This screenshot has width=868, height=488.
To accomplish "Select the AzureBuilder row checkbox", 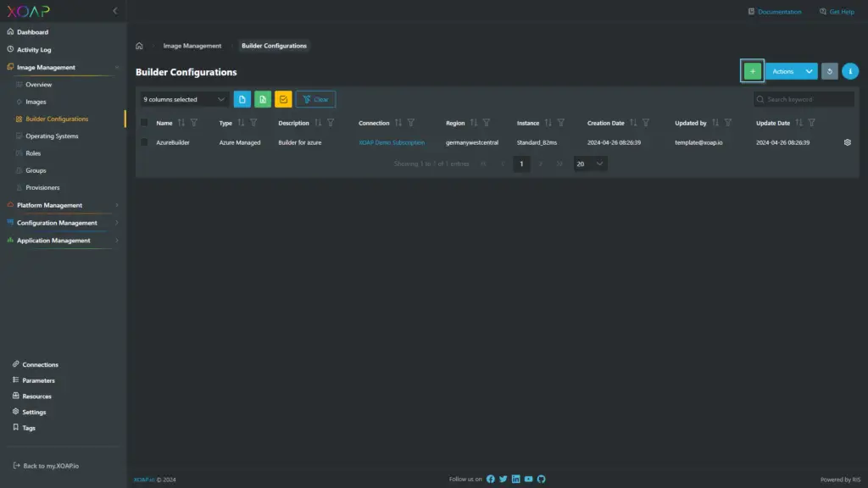I will tap(144, 142).
